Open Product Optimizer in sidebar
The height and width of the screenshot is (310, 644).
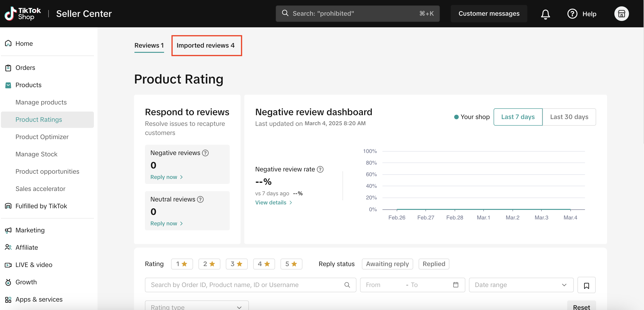(x=42, y=137)
